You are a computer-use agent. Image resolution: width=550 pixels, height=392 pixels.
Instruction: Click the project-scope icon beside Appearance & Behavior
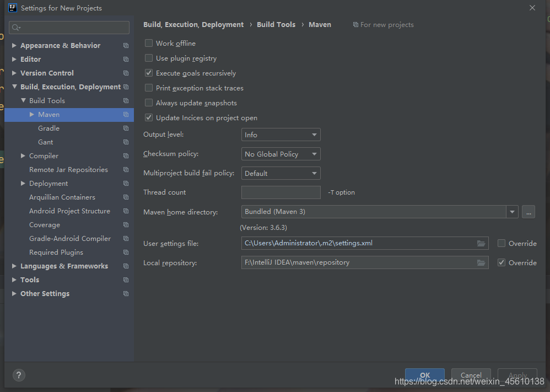pos(126,46)
